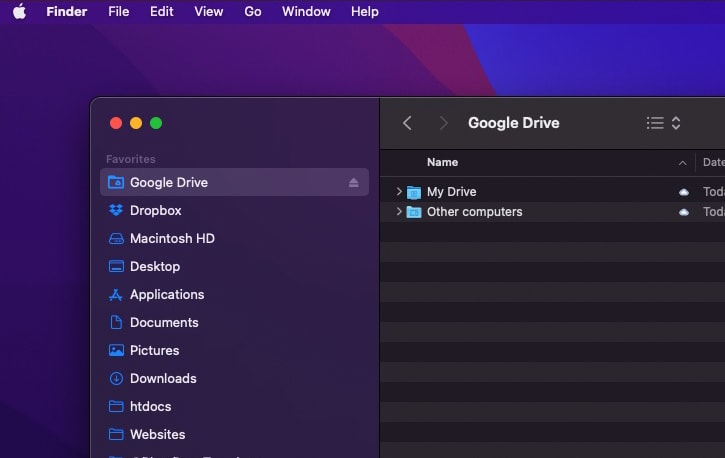Click cloud status icon for Other computers
The width and height of the screenshot is (725, 458).
click(x=684, y=212)
